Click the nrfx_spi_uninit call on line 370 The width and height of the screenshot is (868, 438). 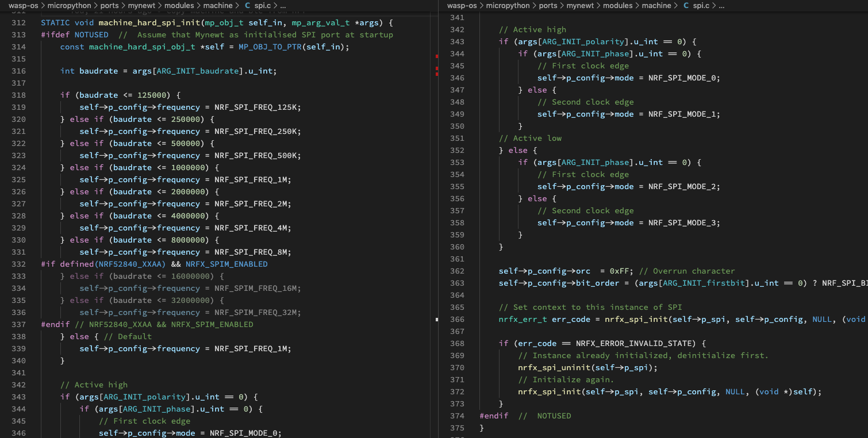[556, 368]
